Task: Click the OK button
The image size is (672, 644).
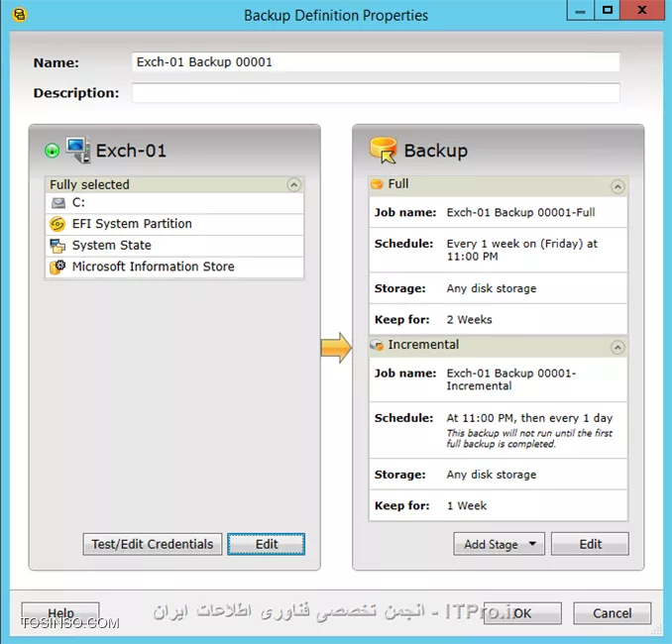Action: click(x=522, y=613)
